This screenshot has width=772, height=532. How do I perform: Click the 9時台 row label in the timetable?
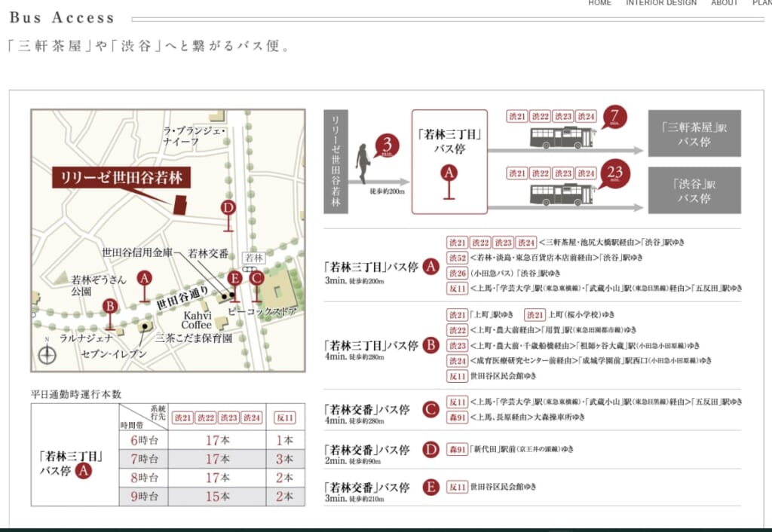pos(144,497)
